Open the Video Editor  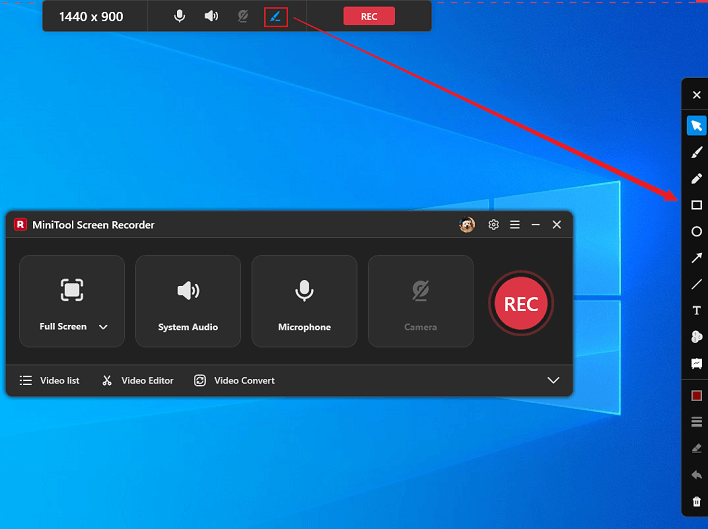(137, 381)
